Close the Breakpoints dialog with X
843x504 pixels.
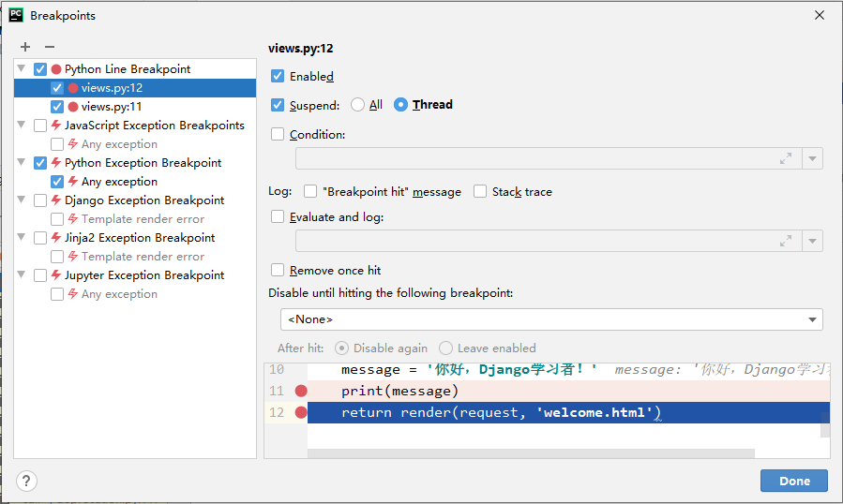point(820,15)
